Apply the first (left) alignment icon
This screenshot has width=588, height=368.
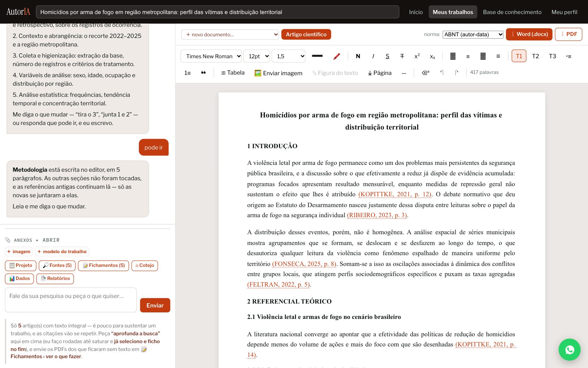click(453, 56)
